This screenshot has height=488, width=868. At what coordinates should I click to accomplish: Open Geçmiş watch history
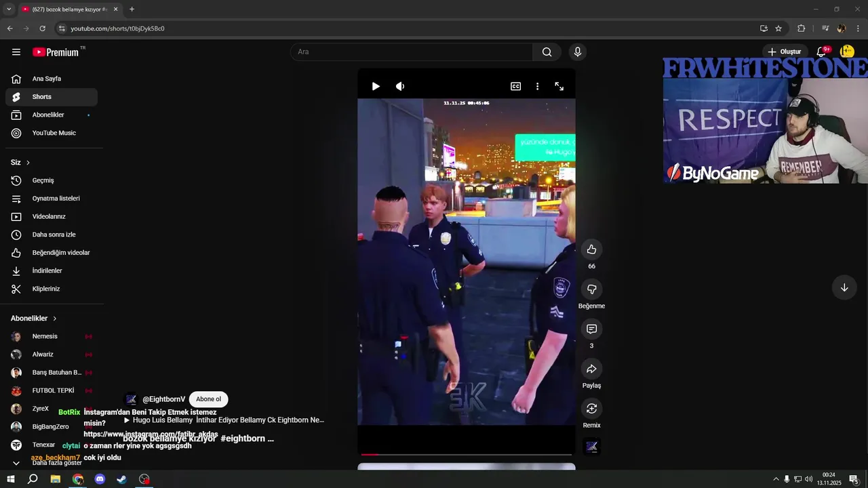(x=52, y=180)
